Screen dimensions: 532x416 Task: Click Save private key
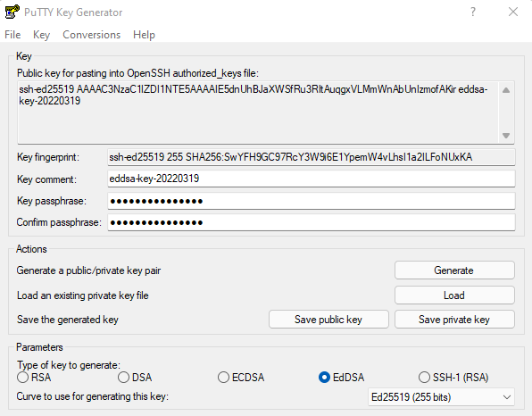[454, 320]
